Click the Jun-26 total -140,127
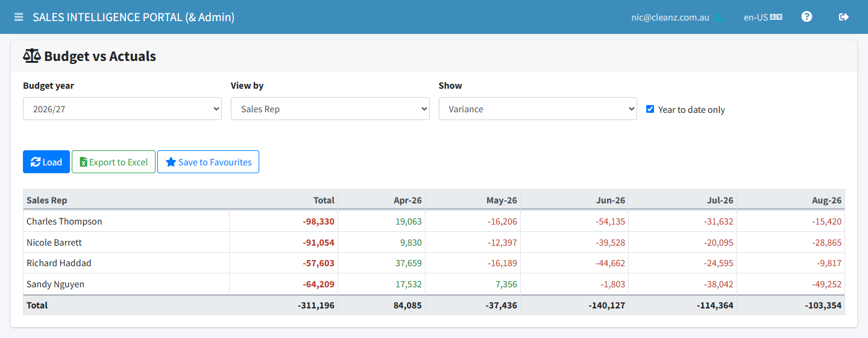 click(608, 305)
